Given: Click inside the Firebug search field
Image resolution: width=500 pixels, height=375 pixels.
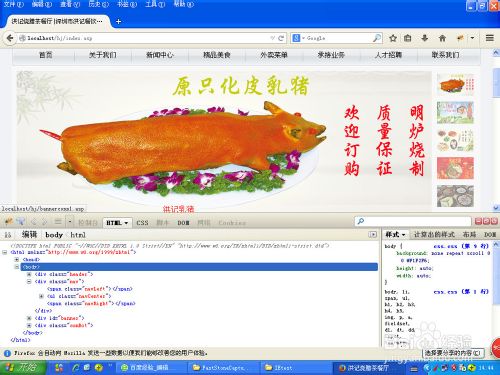Looking at the screenshot, I should tap(413, 221).
